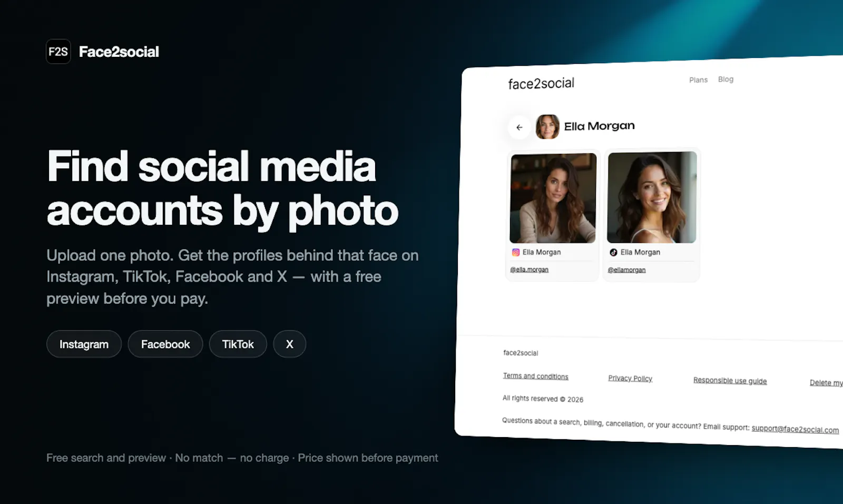Click the support@face2social.com email link
The width and height of the screenshot is (843, 504).
795,429
